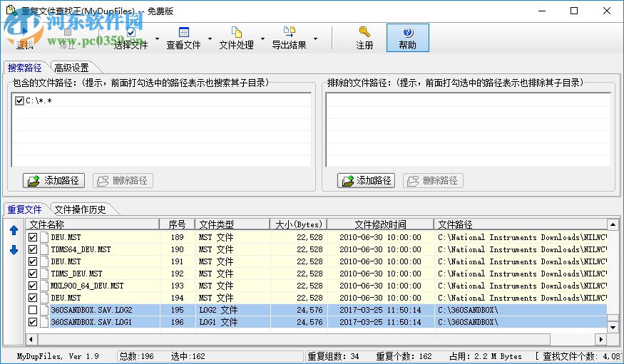The image size is (624, 364).
Task: Sort by the 文件类型 column header
Action: [232, 224]
